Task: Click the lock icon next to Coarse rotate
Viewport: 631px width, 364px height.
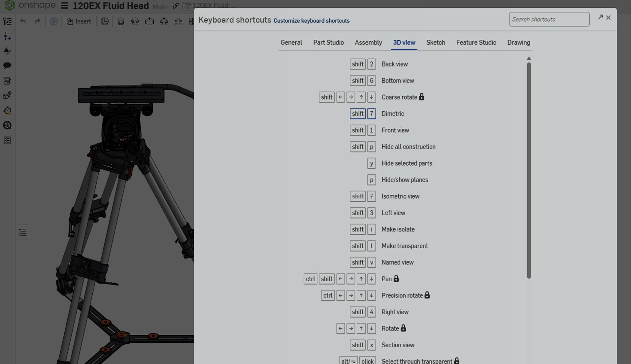Action: pos(422,97)
